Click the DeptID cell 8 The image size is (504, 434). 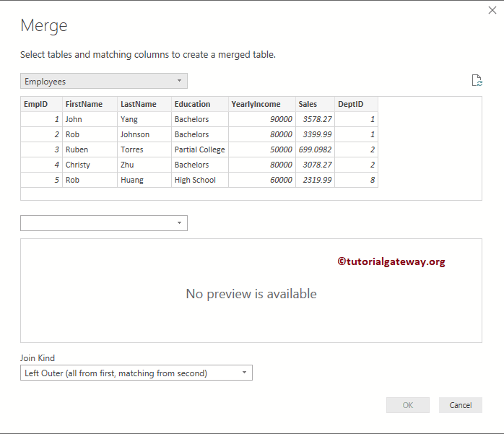(x=356, y=180)
